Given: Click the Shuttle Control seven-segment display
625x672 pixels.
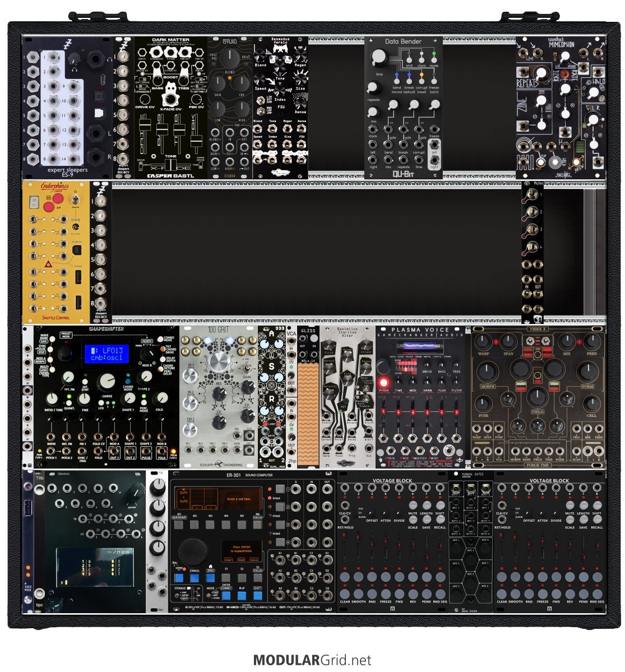Looking at the screenshot, I should click(34, 201).
